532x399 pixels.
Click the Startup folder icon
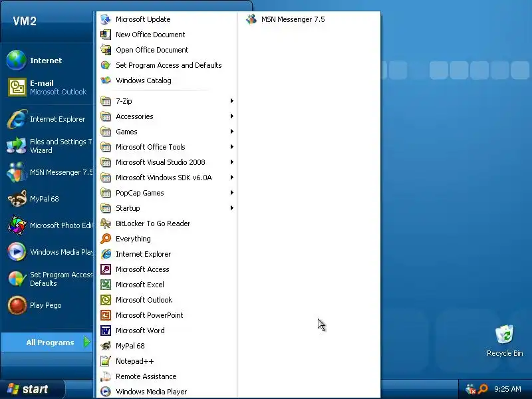(x=106, y=208)
